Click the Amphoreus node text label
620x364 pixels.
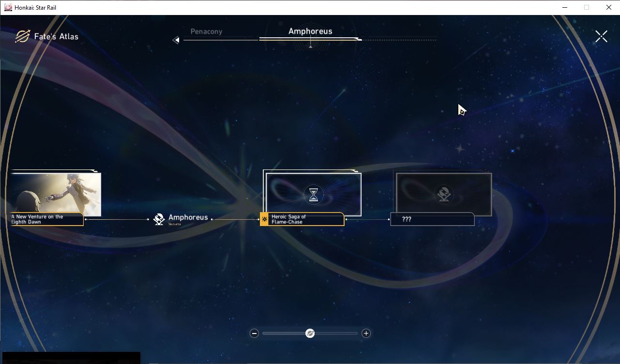point(188,218)
